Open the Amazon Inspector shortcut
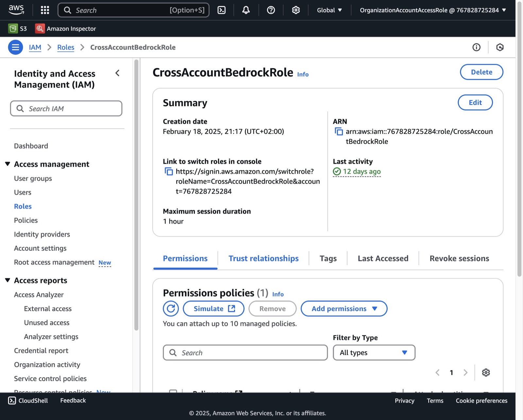 coord(66,28)
